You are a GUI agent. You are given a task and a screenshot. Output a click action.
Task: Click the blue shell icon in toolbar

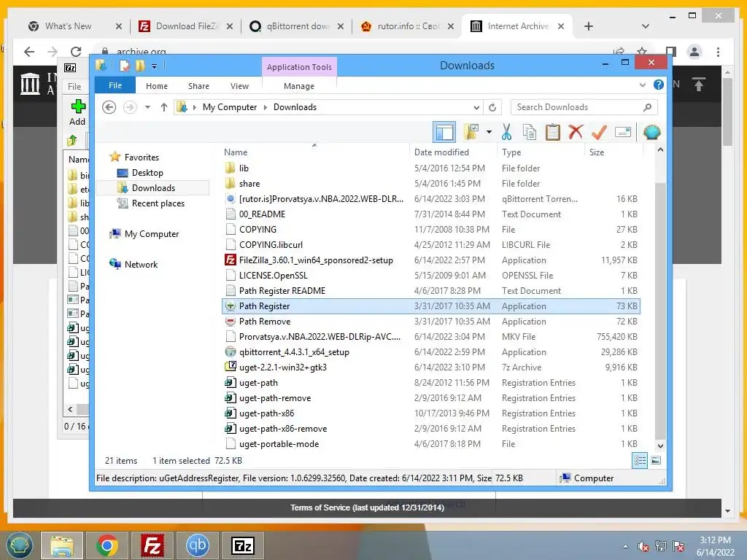[651, 132]
